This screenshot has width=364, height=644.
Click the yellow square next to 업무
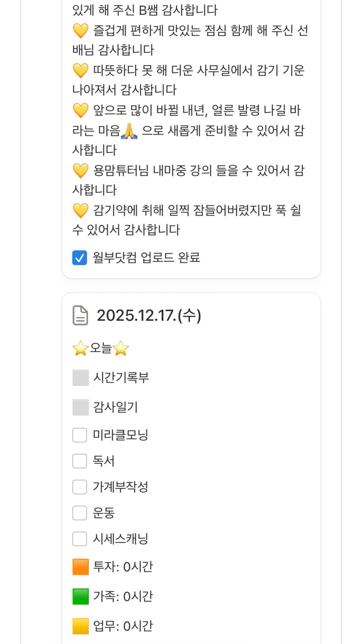coord(81,626)
